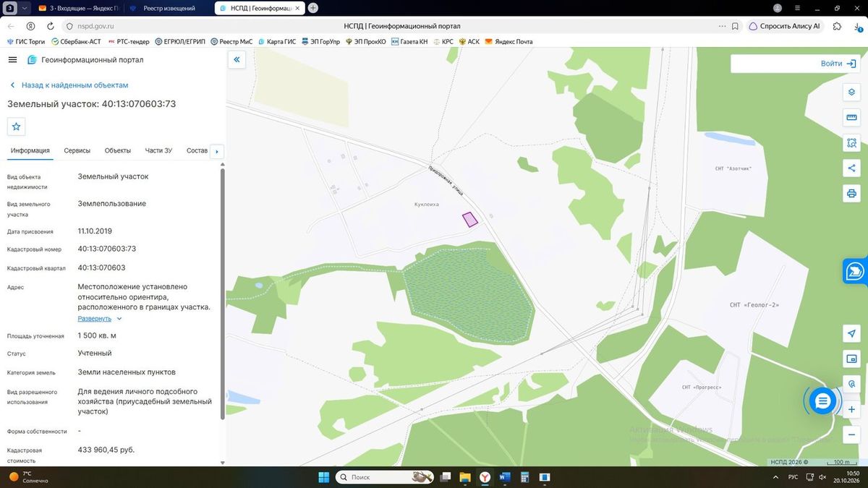This screenshot has height=488, width=868.
Task: Open the blue chat assistant bubble
Action: 822,401
